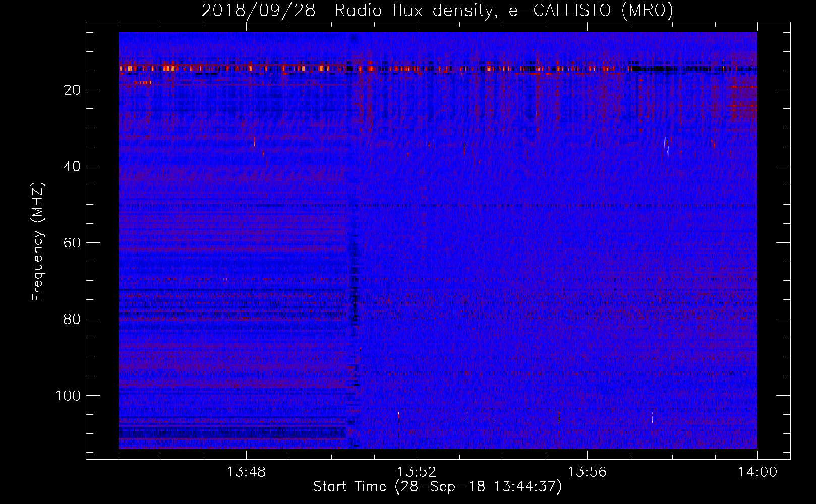This screenshot has height=504, width=816.
Task: Click the 80 MHz frequency tick label
Action: tap(72, 319)
